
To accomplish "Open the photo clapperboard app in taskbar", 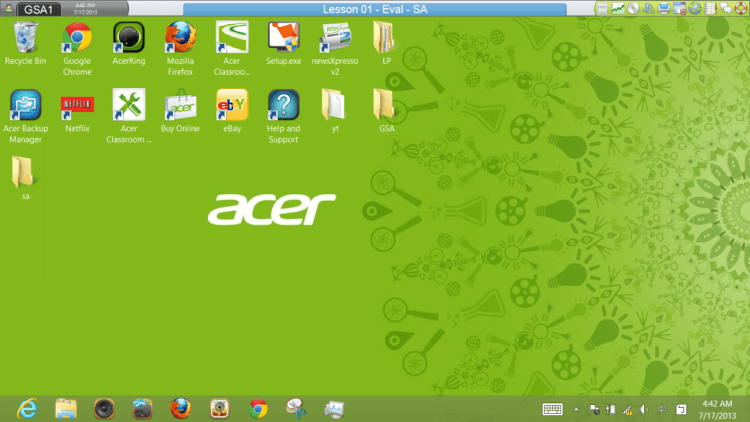I will [x=143, y=409].
